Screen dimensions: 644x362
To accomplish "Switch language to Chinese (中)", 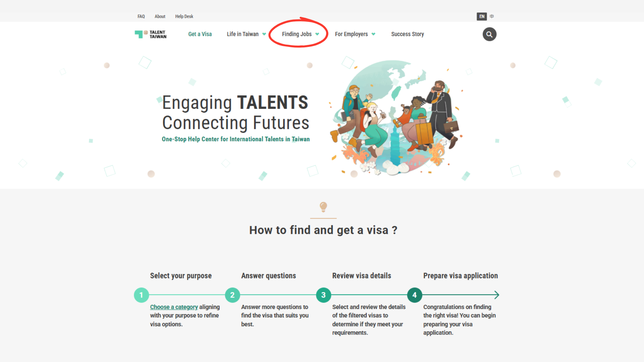I will coord(492,16).
